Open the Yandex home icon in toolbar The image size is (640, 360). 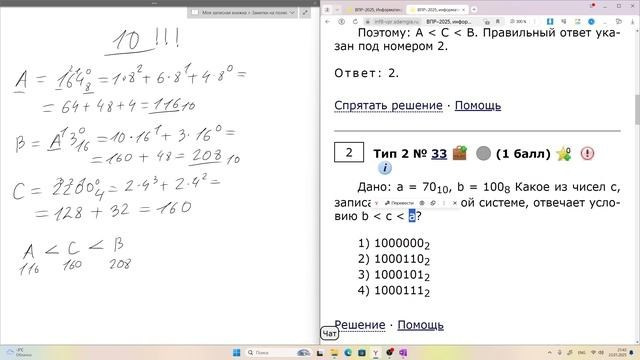tap(342, 22)
